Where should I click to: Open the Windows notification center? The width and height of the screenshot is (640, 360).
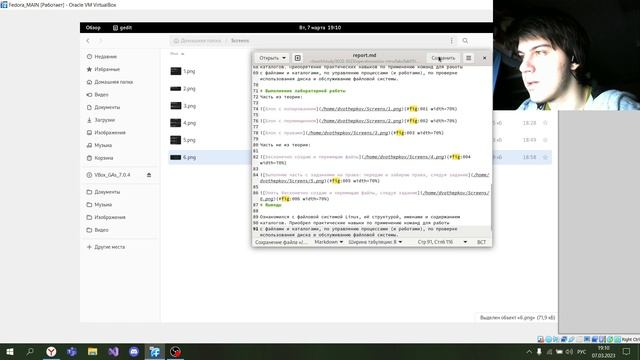[627, 351]
